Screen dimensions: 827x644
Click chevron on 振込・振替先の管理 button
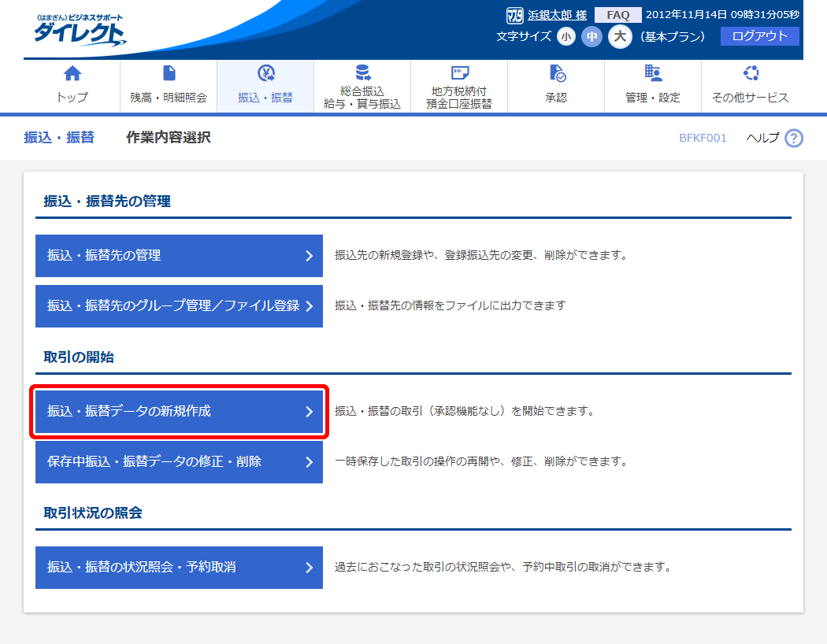[x=310, y=256]
